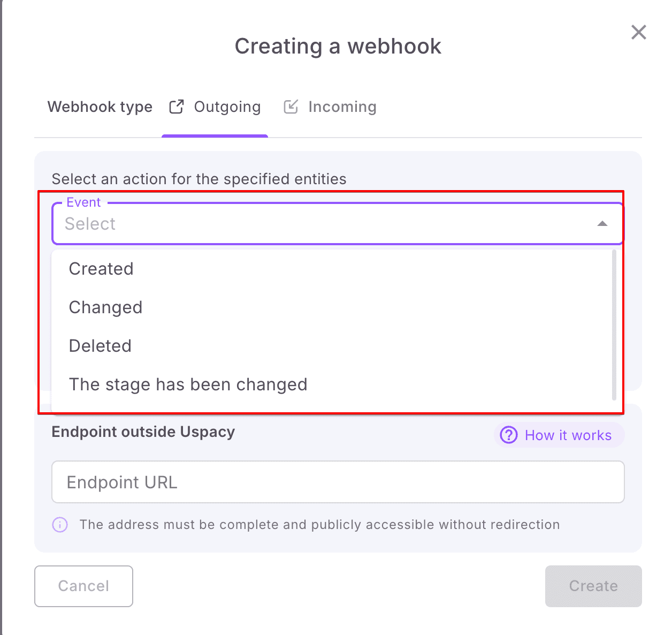Choose the Created event option
672x635 pixels.
[x=101, y=269]
